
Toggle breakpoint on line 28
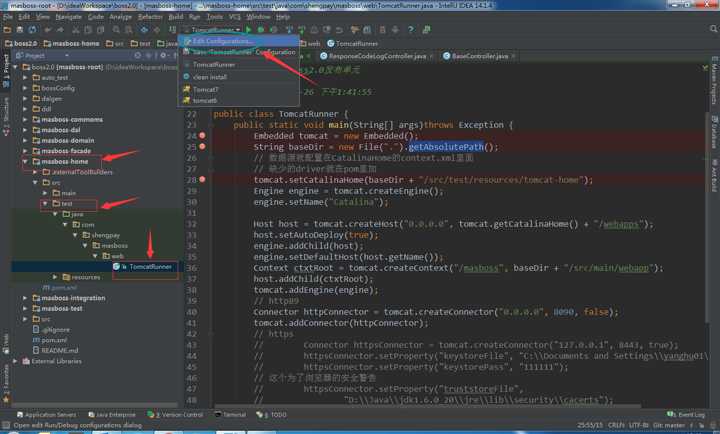pos(202,180)
